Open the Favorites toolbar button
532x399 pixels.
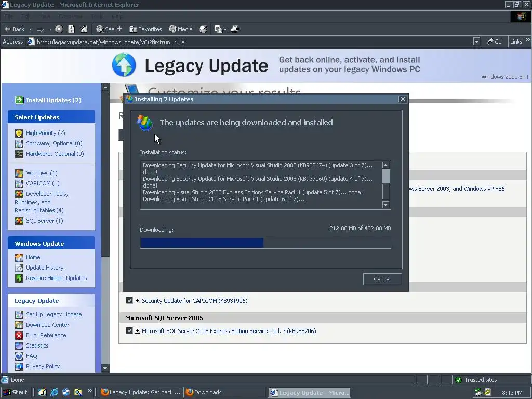(x=145, y=29)
